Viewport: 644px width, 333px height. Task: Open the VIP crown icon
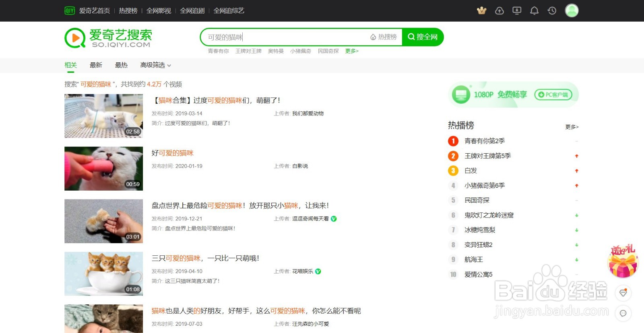tap(482, 11)
